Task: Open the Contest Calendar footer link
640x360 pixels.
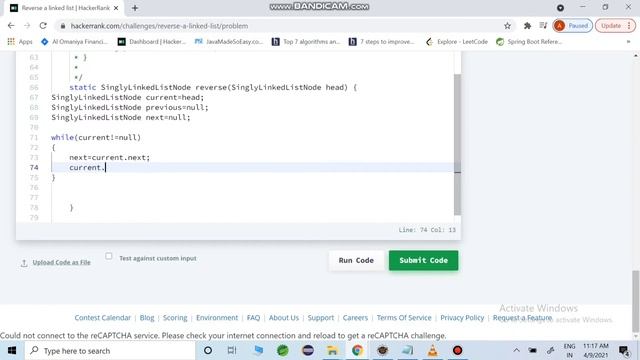Action: [x=102, y=318]
